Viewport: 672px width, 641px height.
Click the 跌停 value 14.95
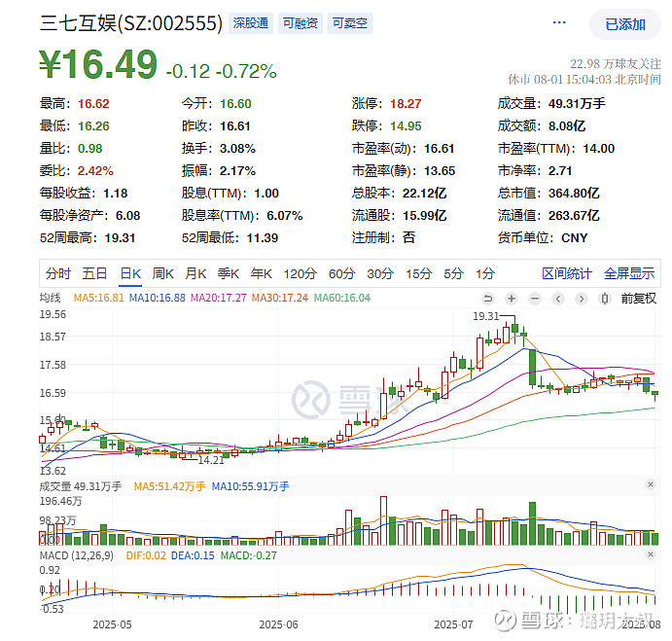click(x=406, y=126)
